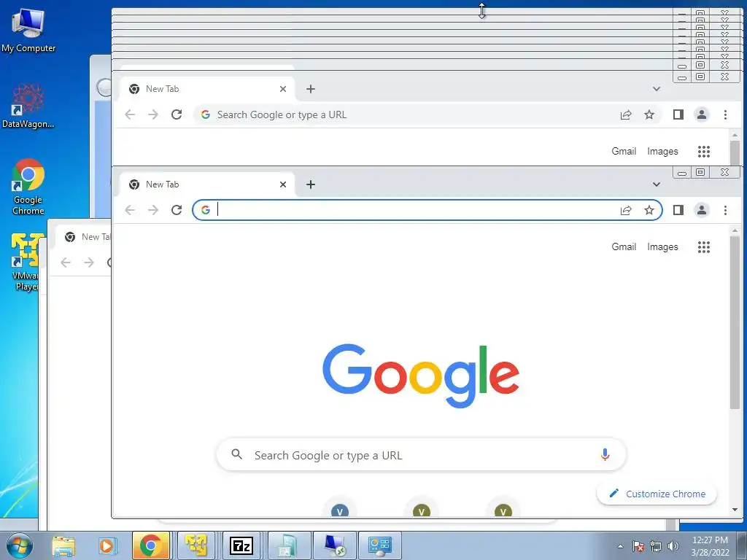Switch to Chrome via taskbar button
The image size is (747, 560).
(150, 545)
